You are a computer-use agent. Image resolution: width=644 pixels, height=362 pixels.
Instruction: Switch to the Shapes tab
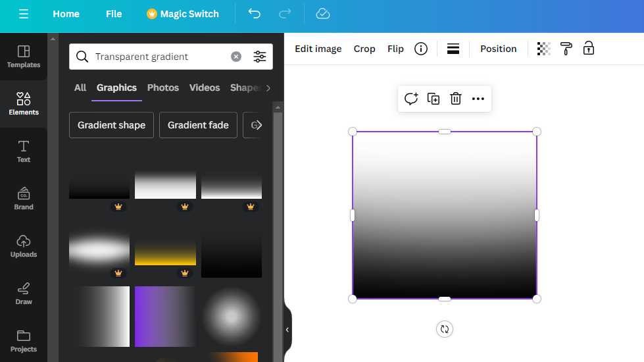(x=245, y=88)
